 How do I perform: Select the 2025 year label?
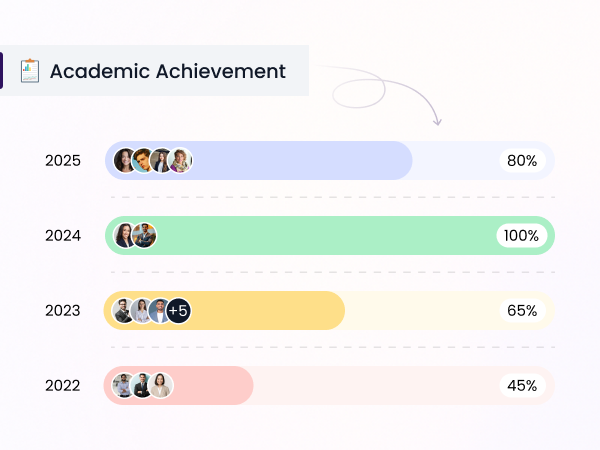(x=63, y=161)
